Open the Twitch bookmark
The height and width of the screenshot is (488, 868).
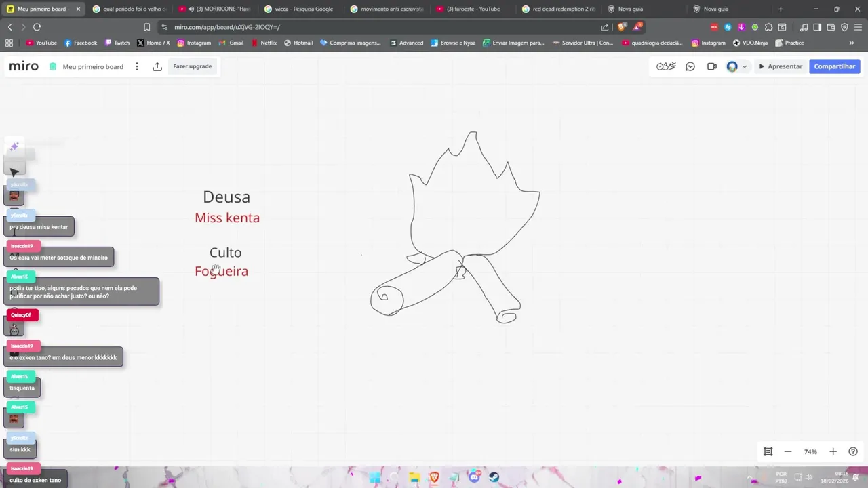pos(117,43)
